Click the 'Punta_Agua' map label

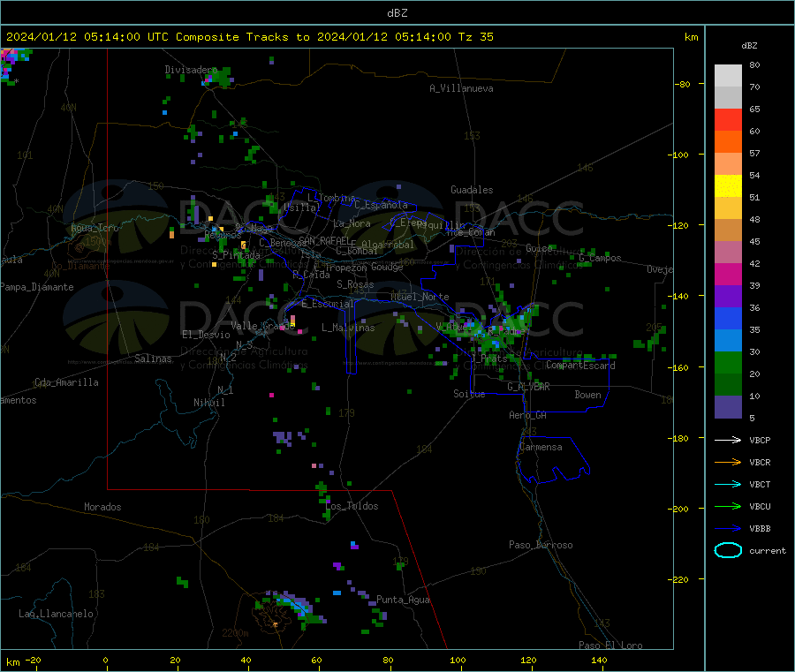click(403, 600)
